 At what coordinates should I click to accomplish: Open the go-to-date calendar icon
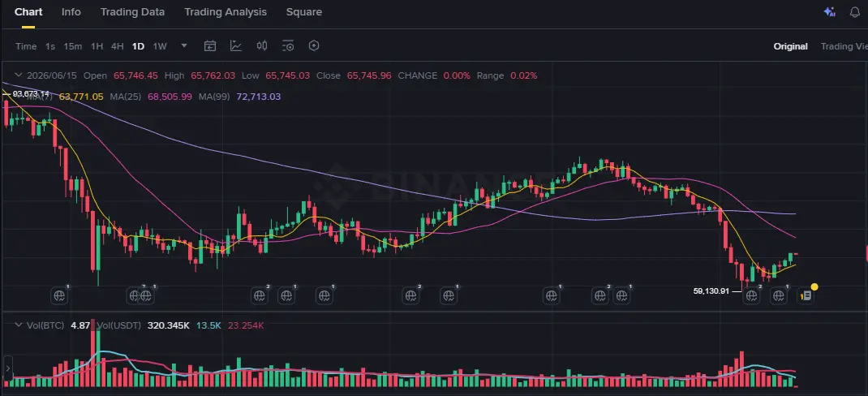pyautogui.click(x=210, y=46)
